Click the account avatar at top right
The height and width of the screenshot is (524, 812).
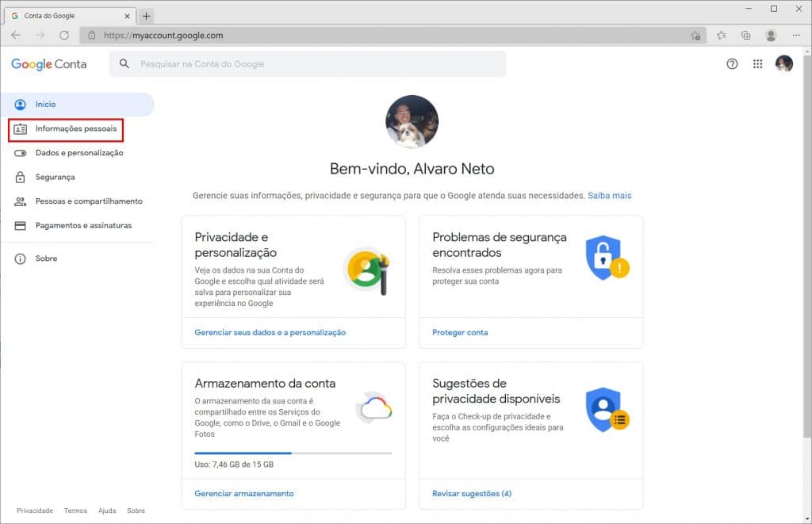[784, 64]
